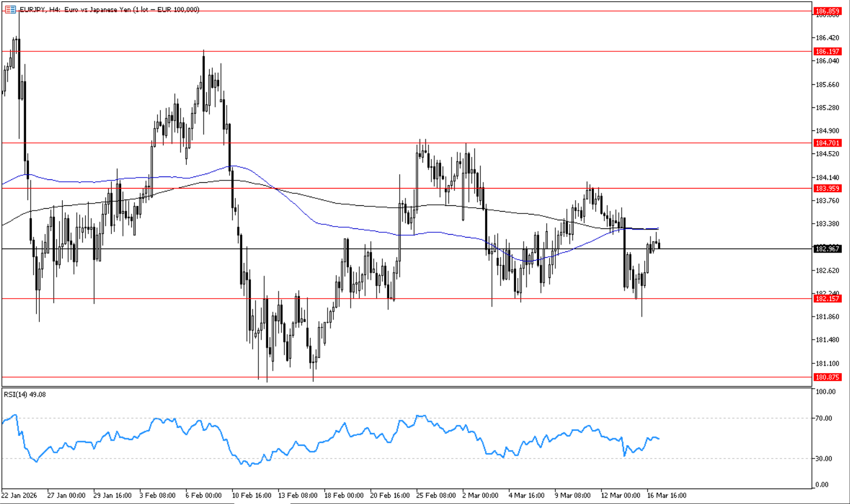Select the 186.197 resistance level label
The width and height of the screenshot is (850, 504).
coord(827,51)
